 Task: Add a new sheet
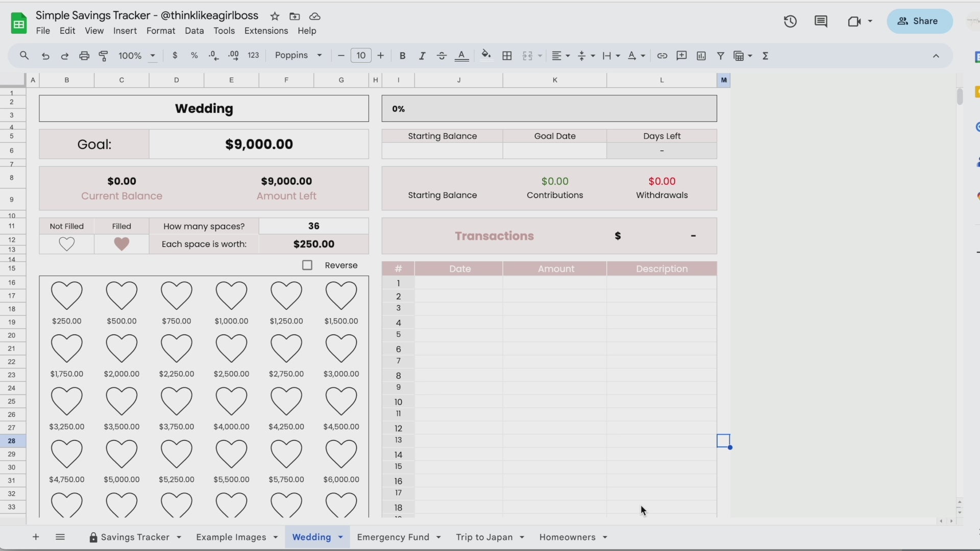click(35, 537)
